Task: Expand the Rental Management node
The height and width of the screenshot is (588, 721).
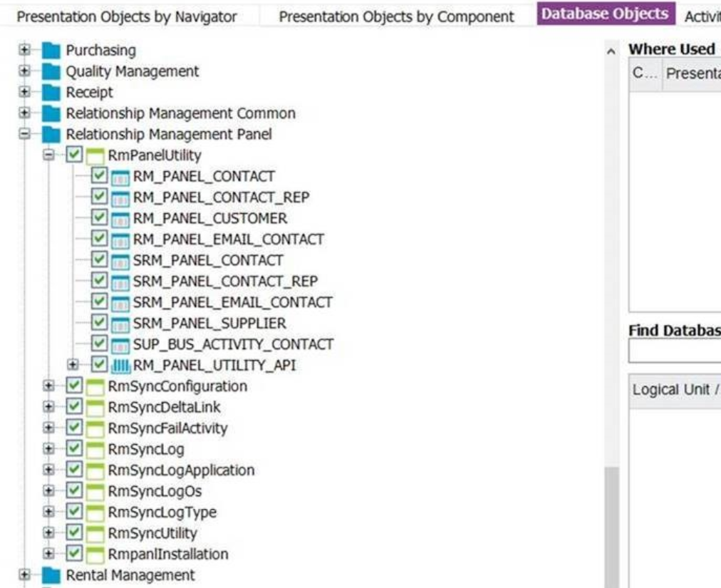Action: click(24, 574)
